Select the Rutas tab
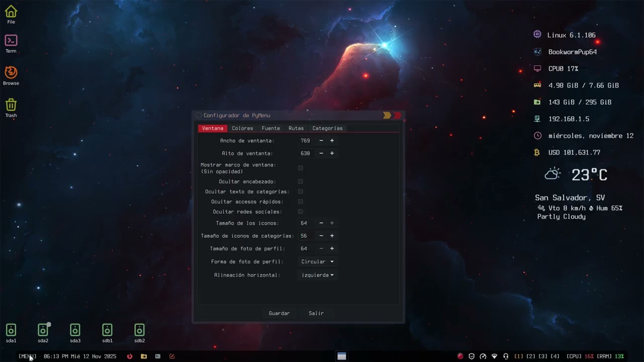The height and width of the screenshot is (362, 644). [296, 128]
